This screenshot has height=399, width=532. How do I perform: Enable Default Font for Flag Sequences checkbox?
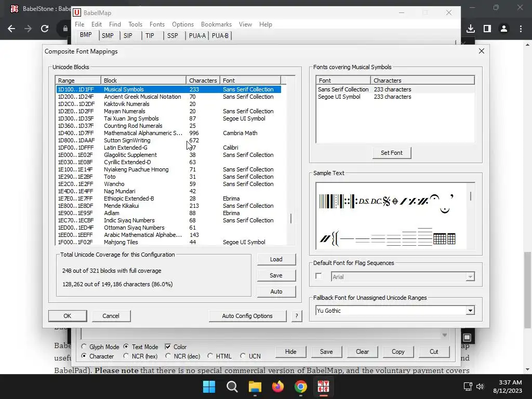point(318,276)
